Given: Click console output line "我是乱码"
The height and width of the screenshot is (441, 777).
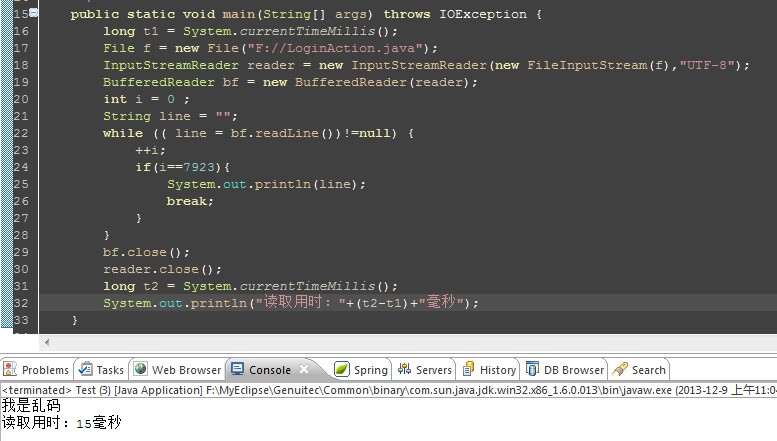Looking at the screenshot, I should point(31,406).
